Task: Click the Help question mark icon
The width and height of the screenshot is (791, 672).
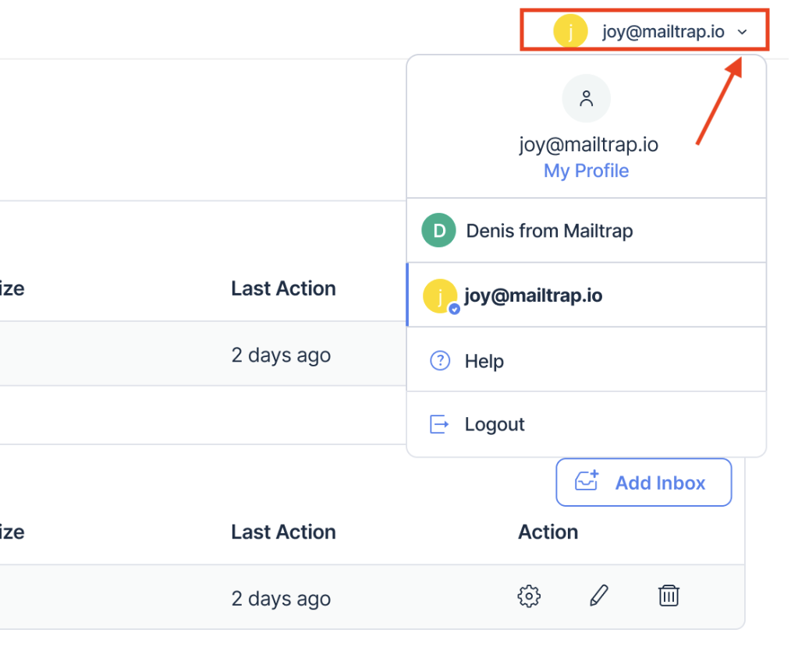Action: click(x=440, y=361)
